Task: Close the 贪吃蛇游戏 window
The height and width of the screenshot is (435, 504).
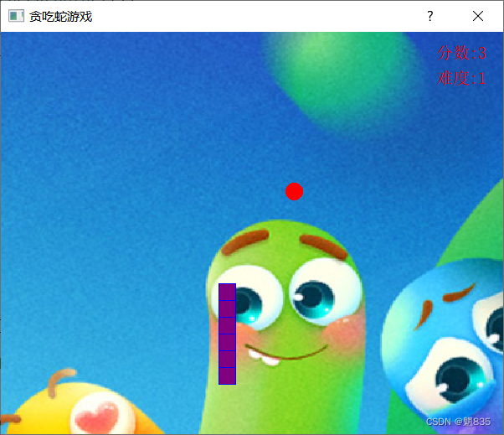Action: tap(478, 16)
